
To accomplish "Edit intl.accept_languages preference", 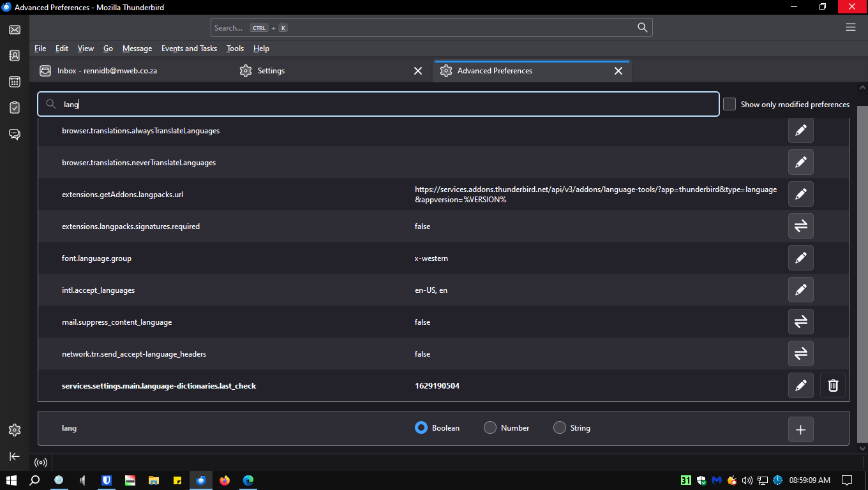I will click(x=801, y=290).
